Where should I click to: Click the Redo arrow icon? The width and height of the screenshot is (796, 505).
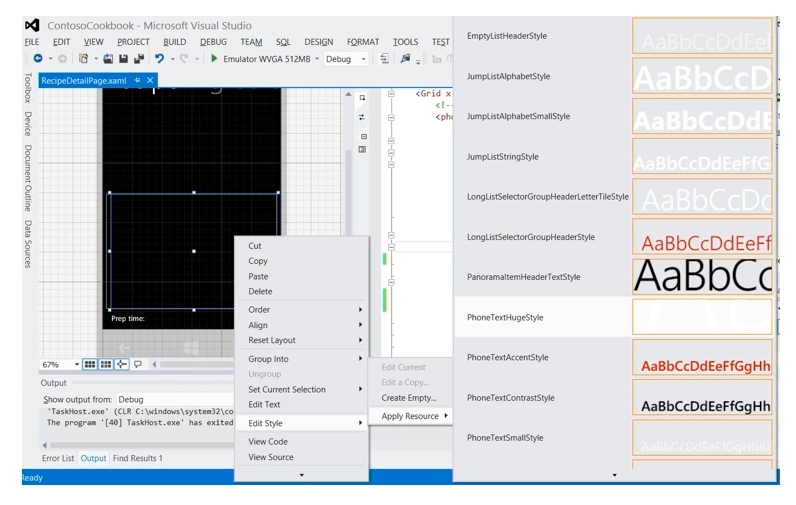pyautogui.click(x=184, y=59)
